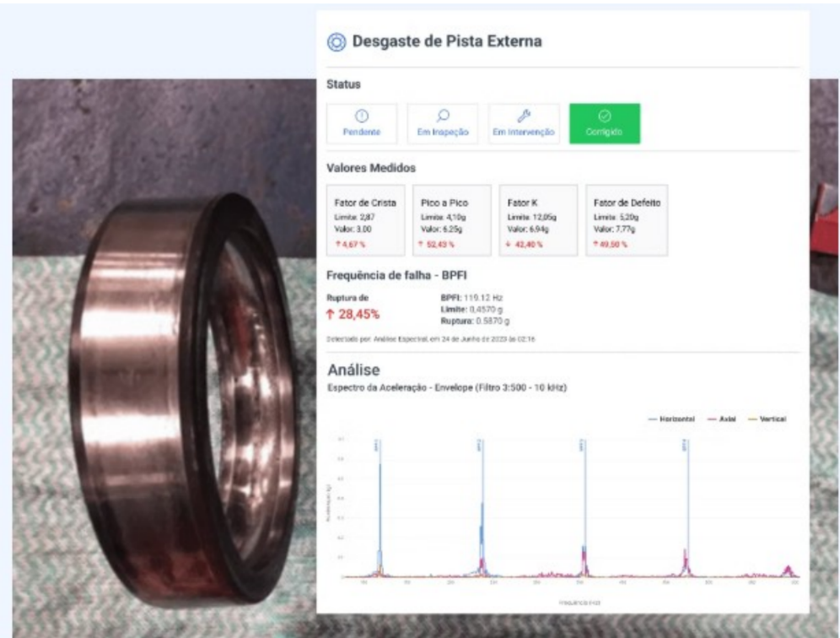Click the Frequência de falha - BPFI heading

pos(396,276)
